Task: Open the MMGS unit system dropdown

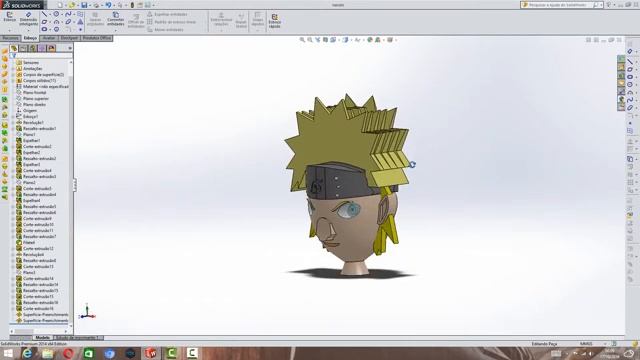Action: coord(604,344)
